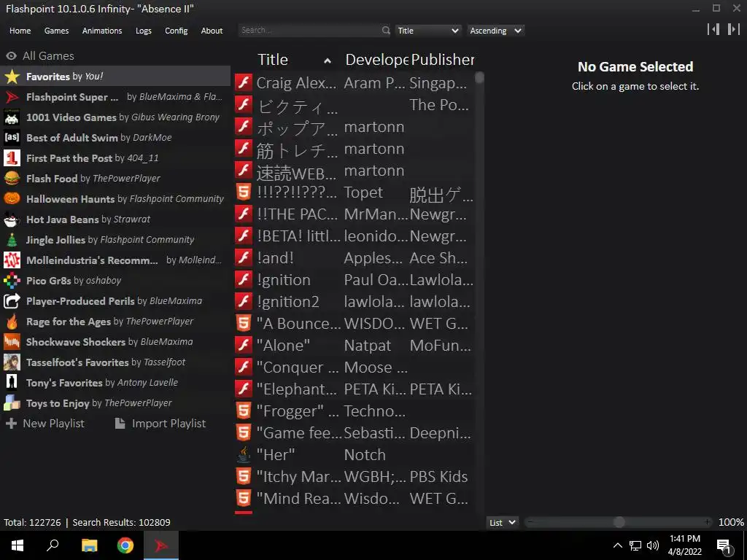This screenshot has width=747, height=560.
Task: Select the "A Bounce..." game title
Action: tap(298, 324)
